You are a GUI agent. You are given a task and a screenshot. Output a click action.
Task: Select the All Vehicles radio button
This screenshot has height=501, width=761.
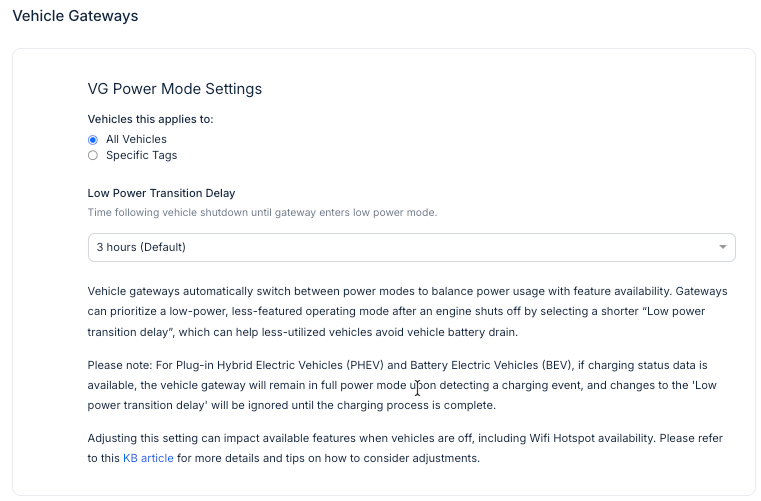tap(93, 140)
